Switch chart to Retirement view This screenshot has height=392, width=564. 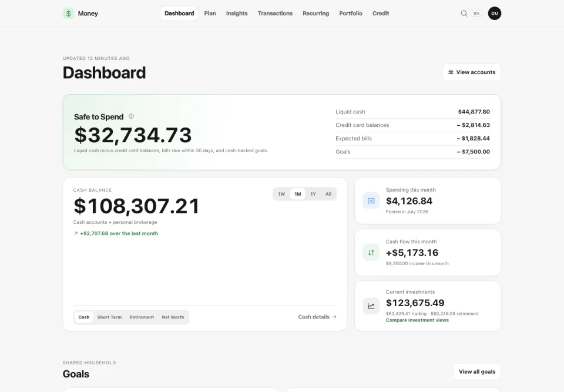click(142, 317)
